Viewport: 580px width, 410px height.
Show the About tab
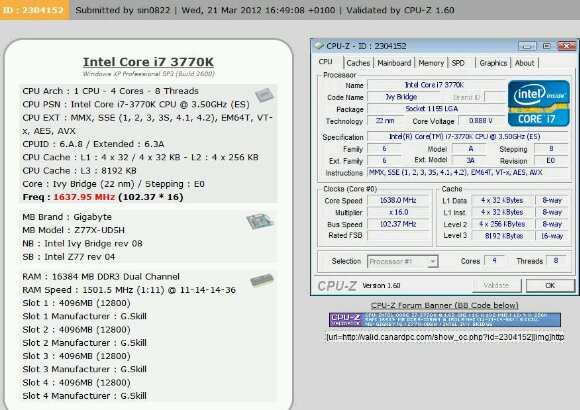click(525, 63)
